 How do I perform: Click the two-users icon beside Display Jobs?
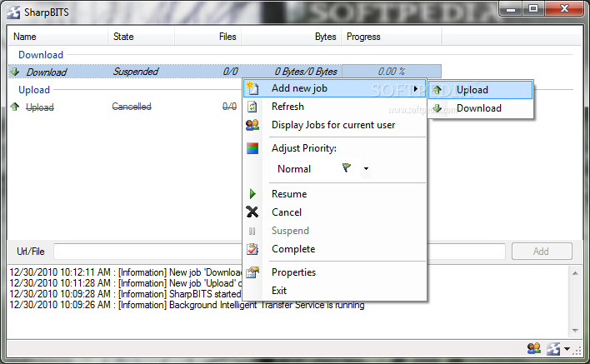pos(252,125)
